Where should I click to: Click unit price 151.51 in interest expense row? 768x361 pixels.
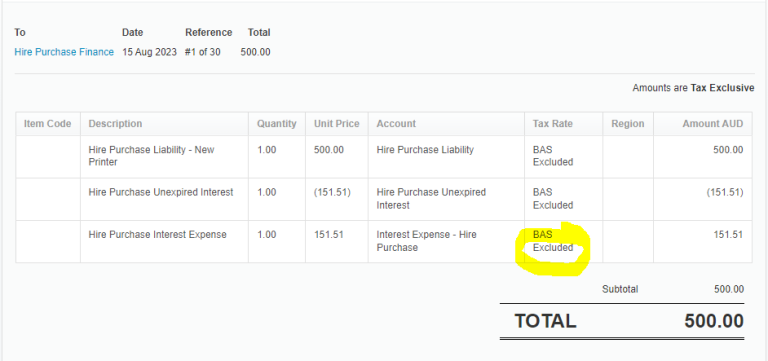[x=329, y=235]
